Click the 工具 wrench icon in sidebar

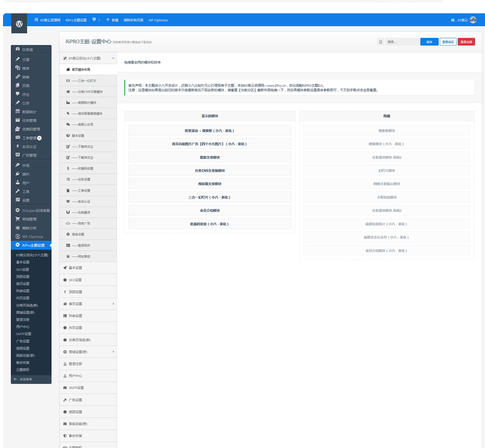pos(18,191)
